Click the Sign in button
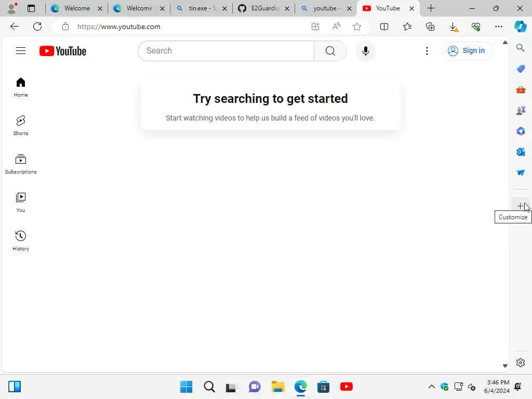Viewport: 532px width, 399px height. [467, 51]
